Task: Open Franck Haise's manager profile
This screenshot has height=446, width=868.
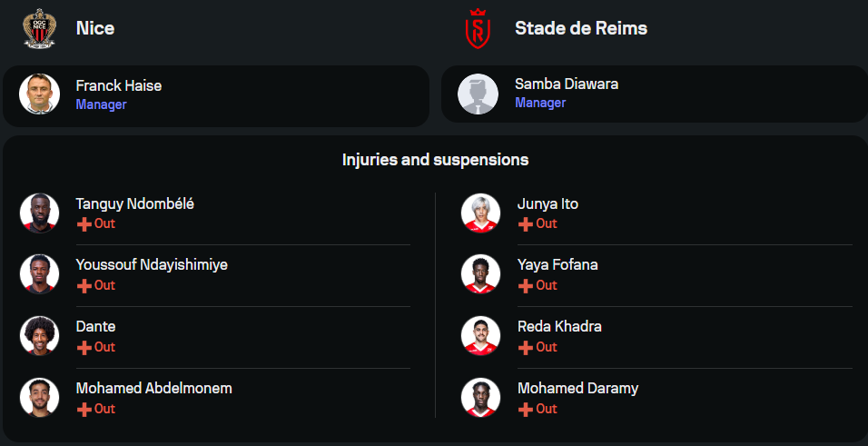Action: coord(118,86)
